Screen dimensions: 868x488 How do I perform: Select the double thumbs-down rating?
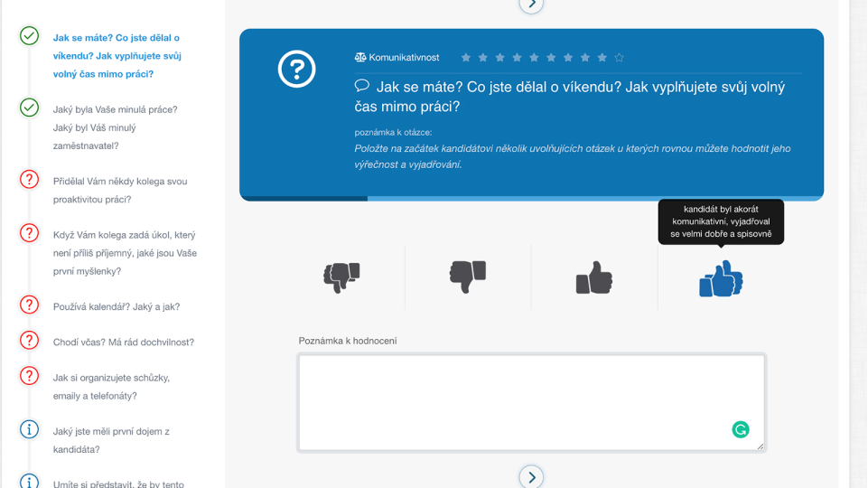click(341, 277)
